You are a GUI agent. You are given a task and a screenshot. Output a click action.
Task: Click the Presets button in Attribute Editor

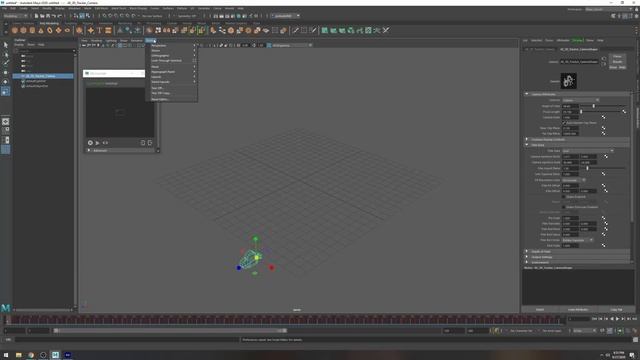tap(617, 62)
